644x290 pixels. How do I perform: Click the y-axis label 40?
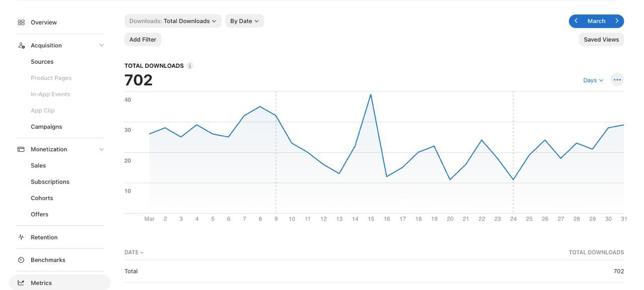(x=128, y=100)
